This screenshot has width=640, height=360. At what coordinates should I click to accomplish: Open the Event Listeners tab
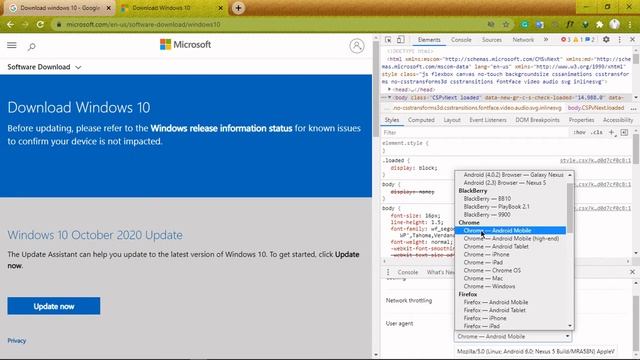[x=488, y=120]
